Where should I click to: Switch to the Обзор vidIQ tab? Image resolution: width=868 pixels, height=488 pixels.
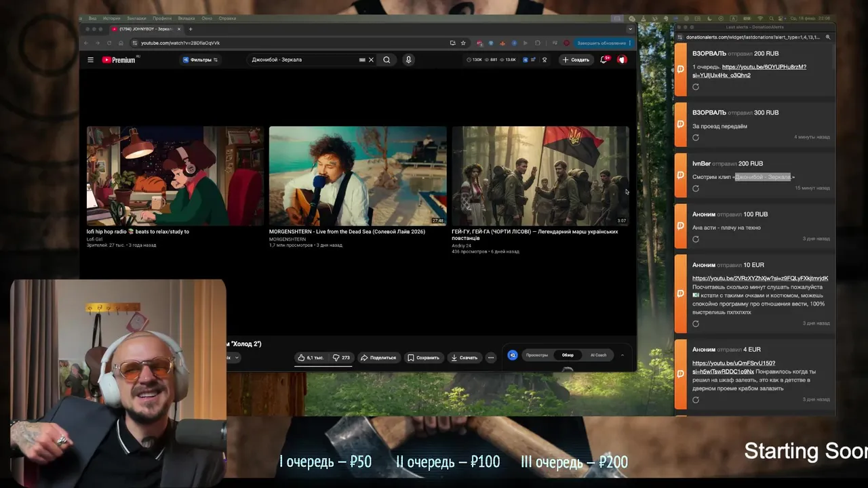point(568,355)
